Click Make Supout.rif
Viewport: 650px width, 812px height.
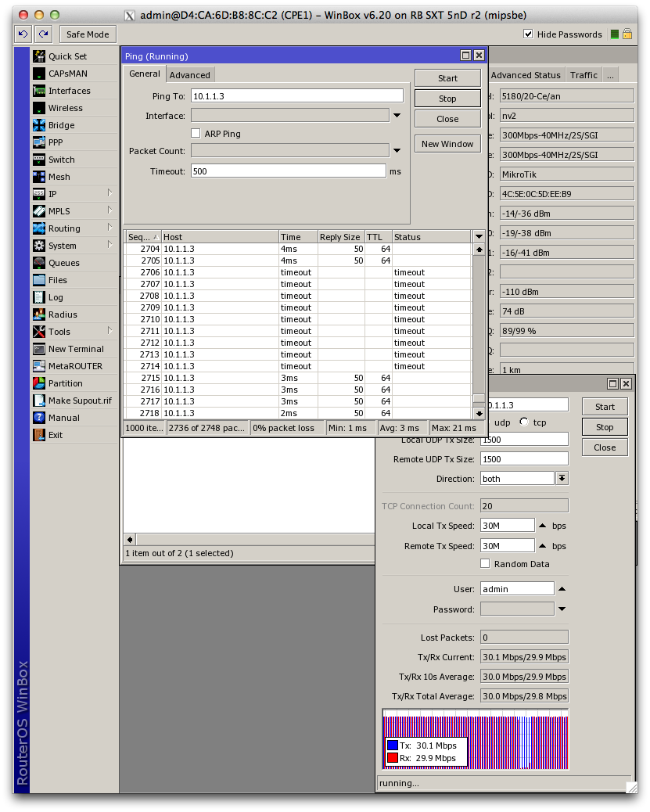point(77,400)
